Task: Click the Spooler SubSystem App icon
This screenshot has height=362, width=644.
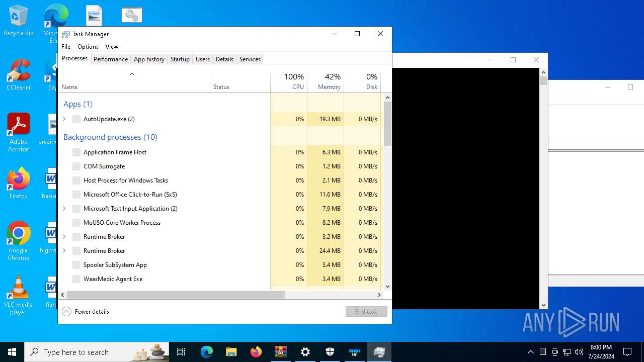Action: (x=76, y=265)
